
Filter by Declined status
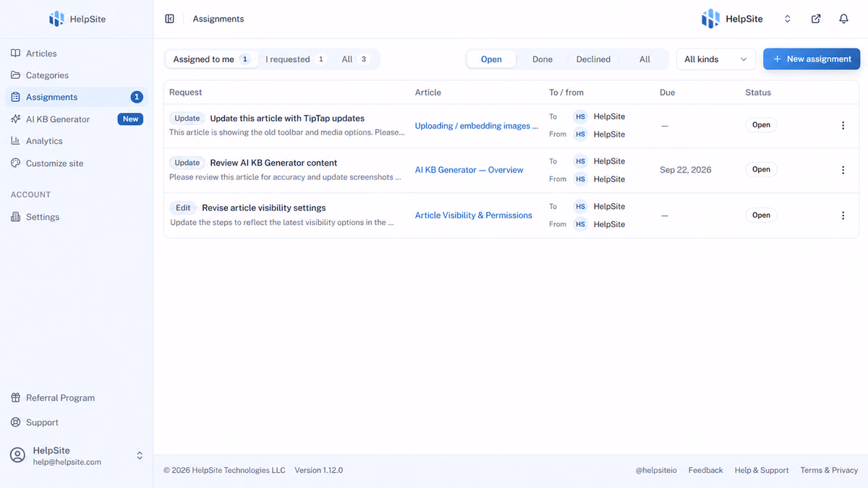(x=593, y=59)
